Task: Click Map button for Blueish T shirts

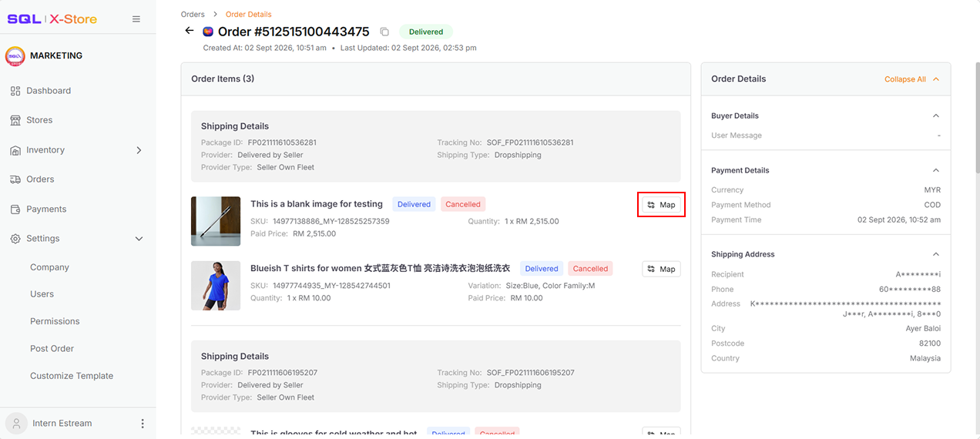Action: pyautogui.click(x=661, y=269)
